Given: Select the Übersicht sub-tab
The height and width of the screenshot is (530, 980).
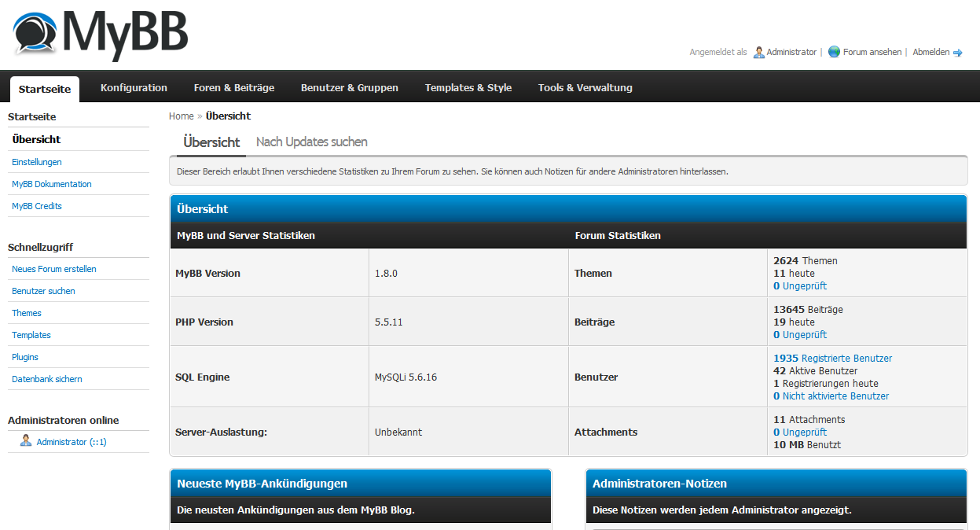Looking at the screenshot, I should [211, 142].
